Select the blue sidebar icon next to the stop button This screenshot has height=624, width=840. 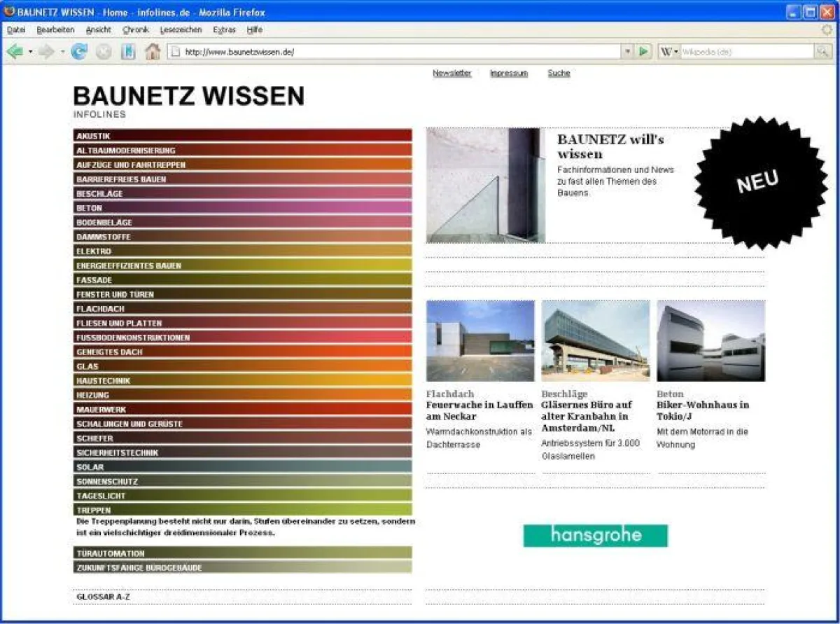pos(127,51)
